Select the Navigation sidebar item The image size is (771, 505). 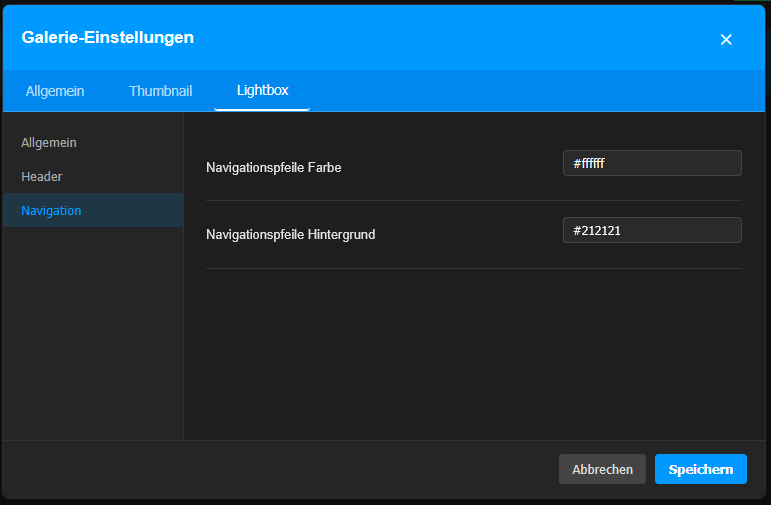point(93,210)
